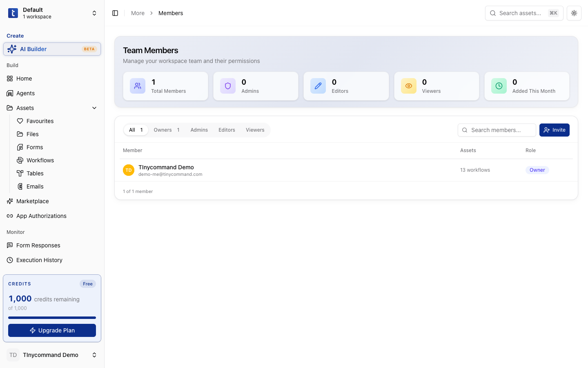Open the TInycommand Demo account menu
588x368 pixels.
pyautogui.click(x=52, y=355)
